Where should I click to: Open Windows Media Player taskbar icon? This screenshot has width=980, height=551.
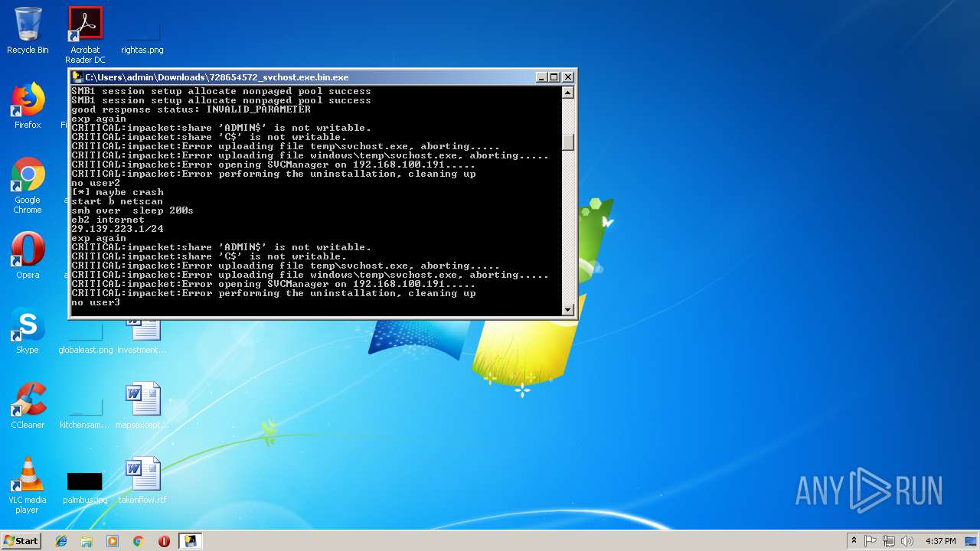tap(113, 541)
